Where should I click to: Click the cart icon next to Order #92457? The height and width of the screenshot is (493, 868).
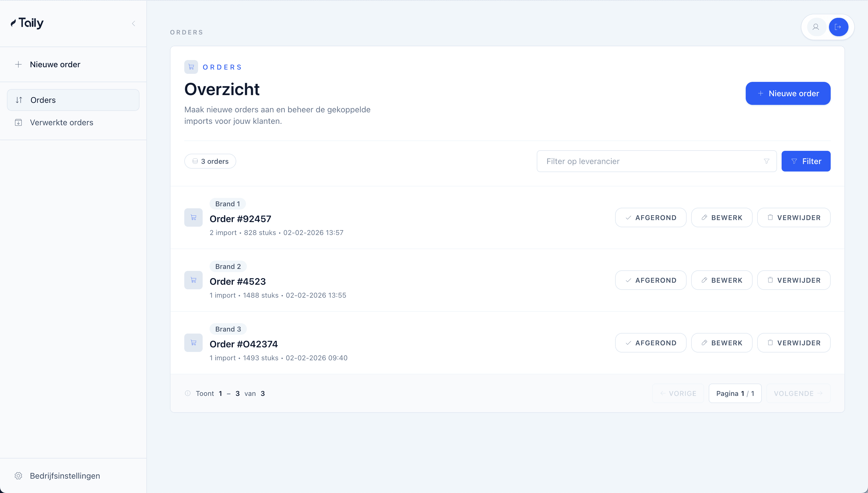193,217
